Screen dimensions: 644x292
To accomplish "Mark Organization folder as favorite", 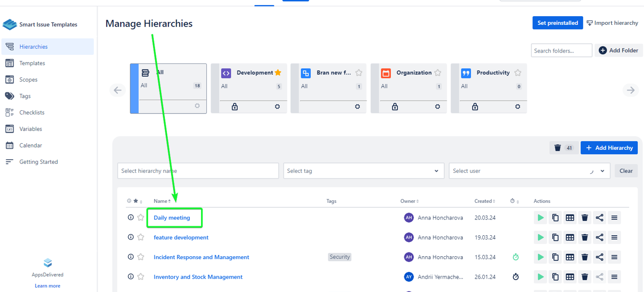I will 438,73.
